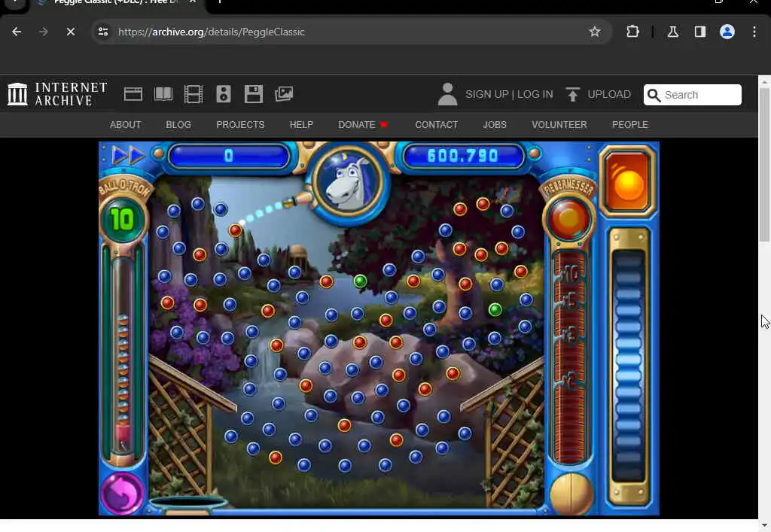771x532 pixels.
Task: Bookmark this page with star icon
Action: [x=595, y=32]
